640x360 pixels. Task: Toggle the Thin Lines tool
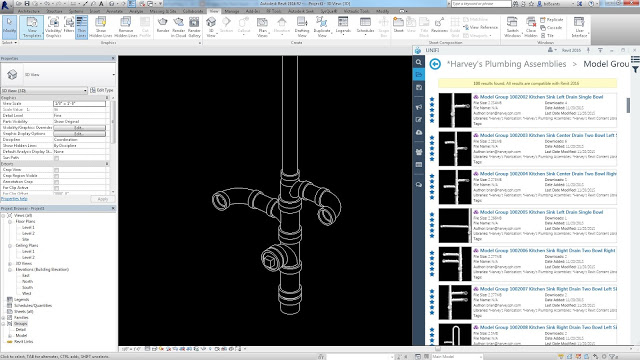pyautogui.click(x=81, y=27)
